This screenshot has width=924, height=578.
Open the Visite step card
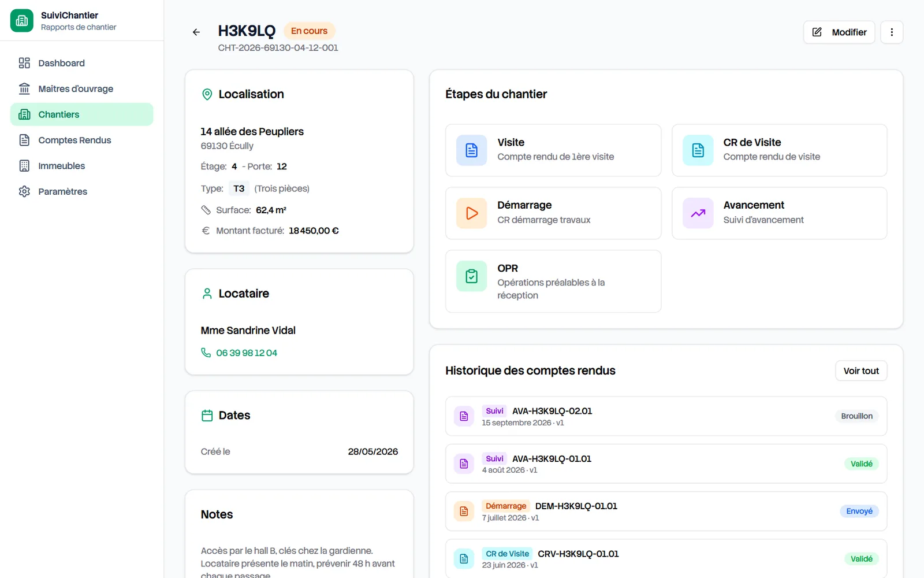[553, 150]
